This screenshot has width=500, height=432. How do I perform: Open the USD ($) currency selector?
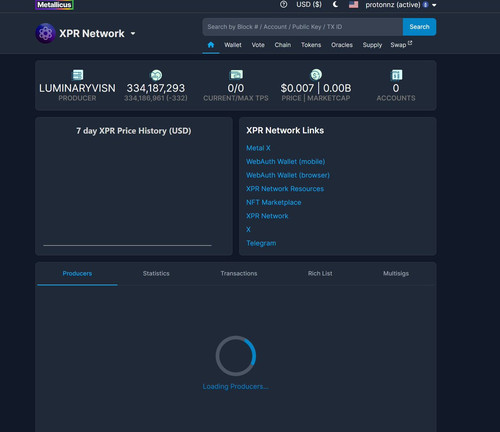click(309, 5)
